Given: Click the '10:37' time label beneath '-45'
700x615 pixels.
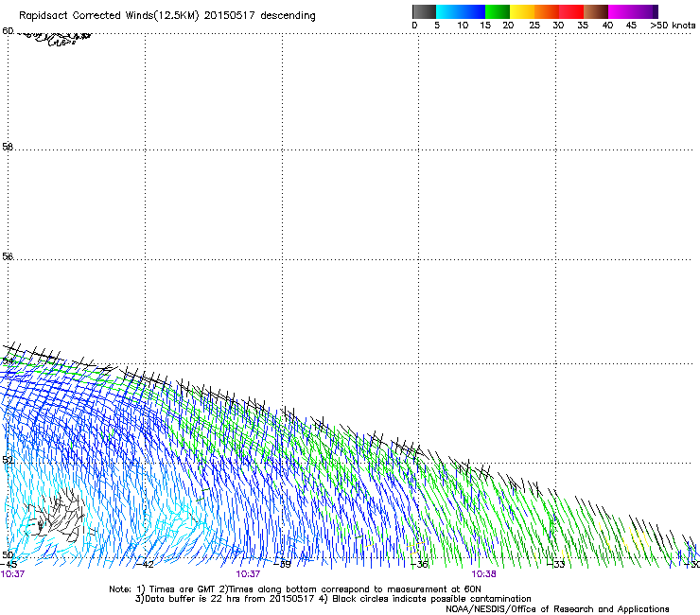Looking at the screenshot, I should coord(12,574).
